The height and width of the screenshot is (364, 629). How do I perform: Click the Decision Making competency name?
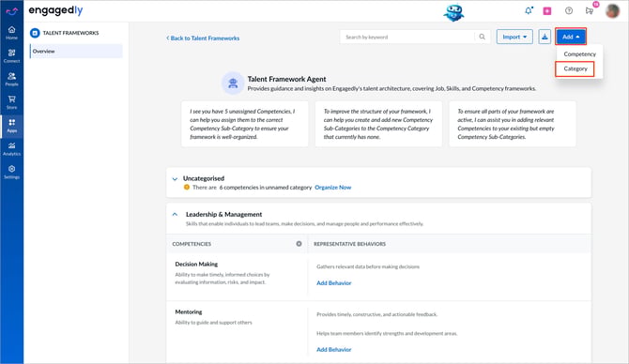[196, 265]
